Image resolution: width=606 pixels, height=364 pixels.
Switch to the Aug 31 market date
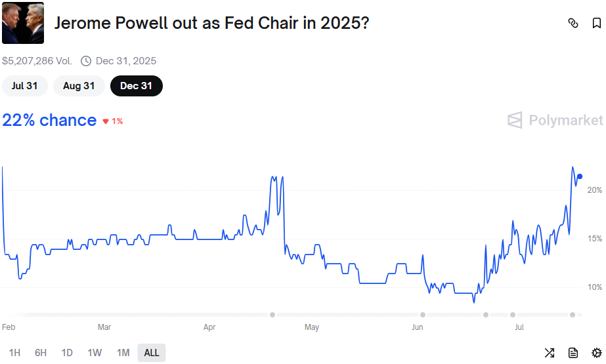79,86
